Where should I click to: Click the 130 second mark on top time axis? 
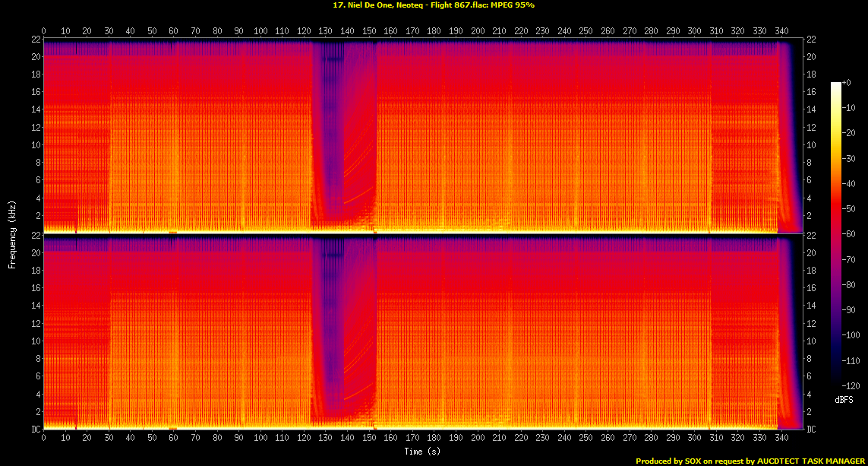point(326,32)
